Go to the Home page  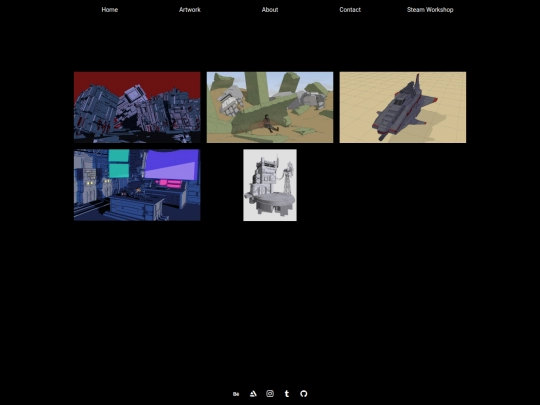(x=110, y=10)
